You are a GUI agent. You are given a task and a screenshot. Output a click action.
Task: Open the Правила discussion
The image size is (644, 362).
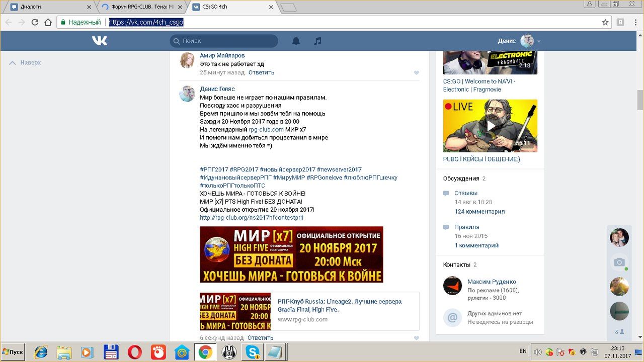(x=467, y=227)
